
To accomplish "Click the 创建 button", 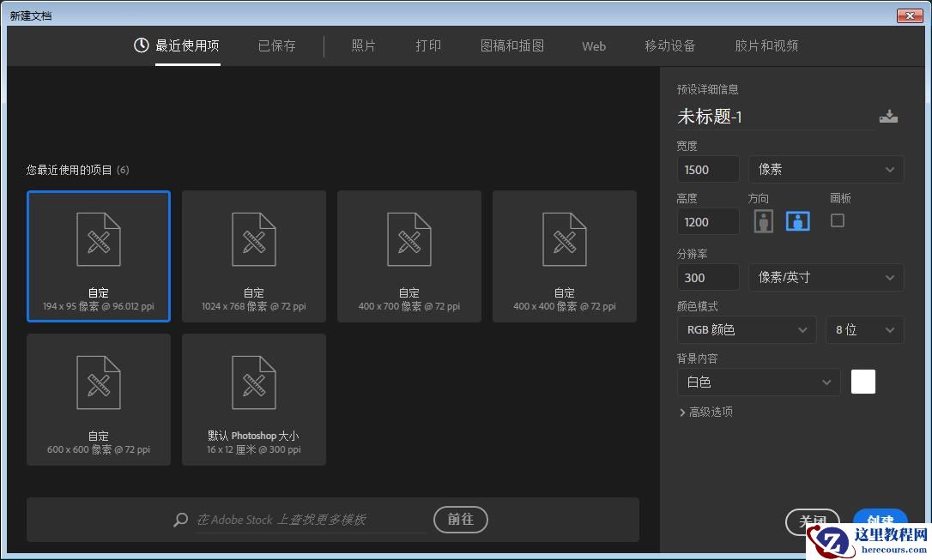I will [x=880, y=521].
